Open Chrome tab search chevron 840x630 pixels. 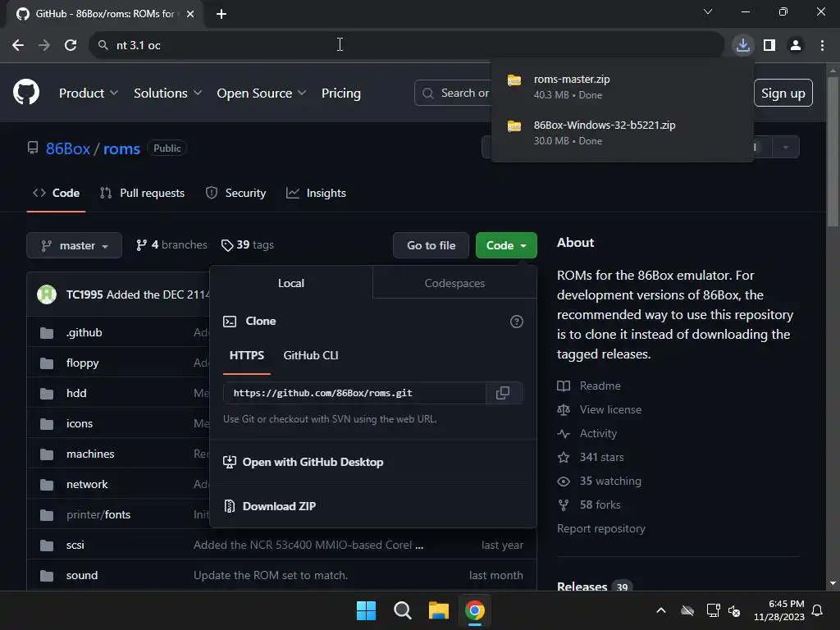708,11
